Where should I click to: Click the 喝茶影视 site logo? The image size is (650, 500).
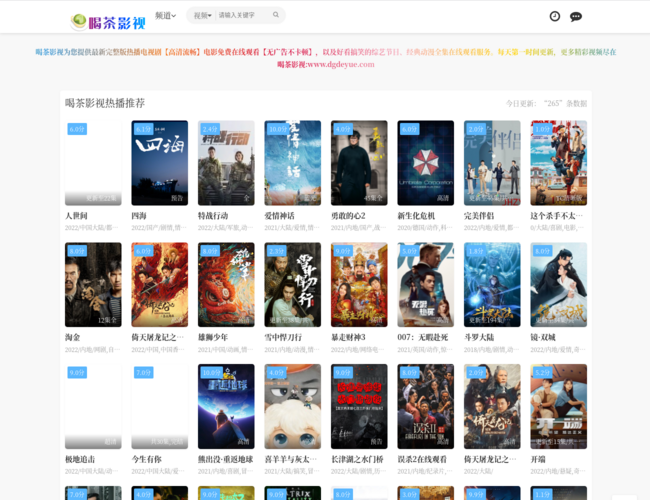point(108,22)
